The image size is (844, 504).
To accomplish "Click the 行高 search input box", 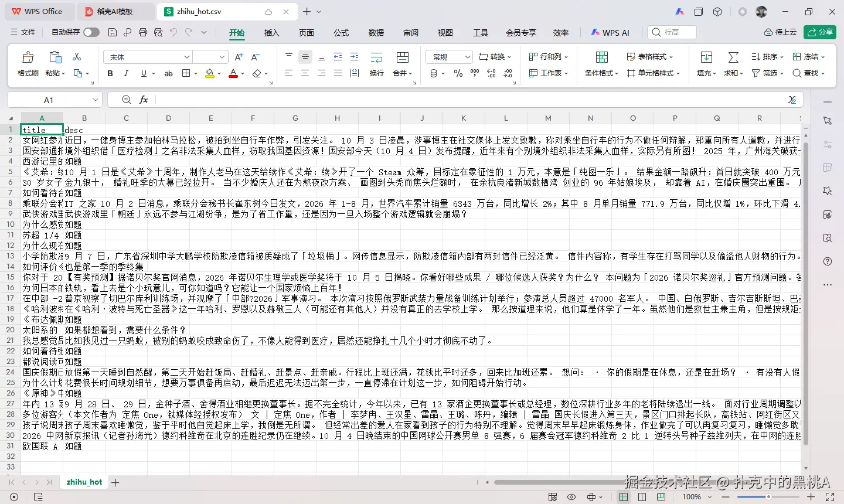I will [672, 32].
